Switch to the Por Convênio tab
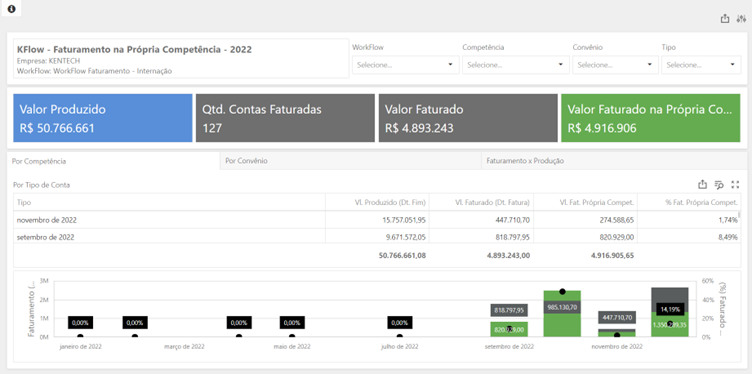 (351, 161)
